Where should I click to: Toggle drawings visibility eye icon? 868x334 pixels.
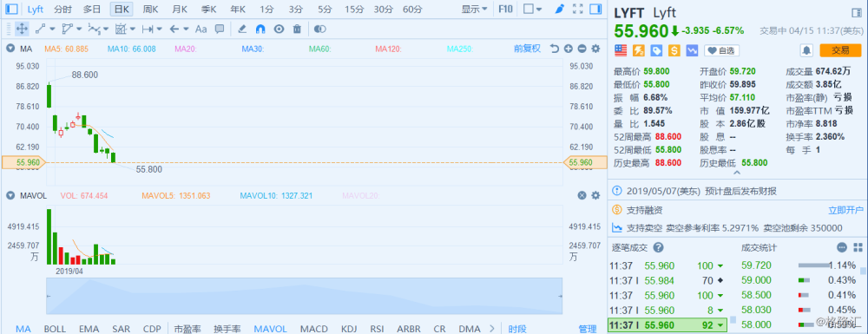pos(279,29)
